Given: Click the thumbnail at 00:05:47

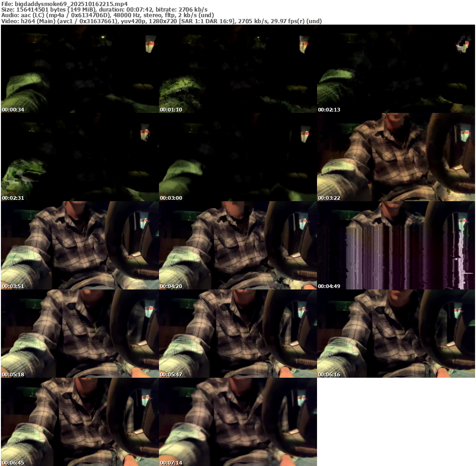Looking at the screenshot, I should coord(238,334).
